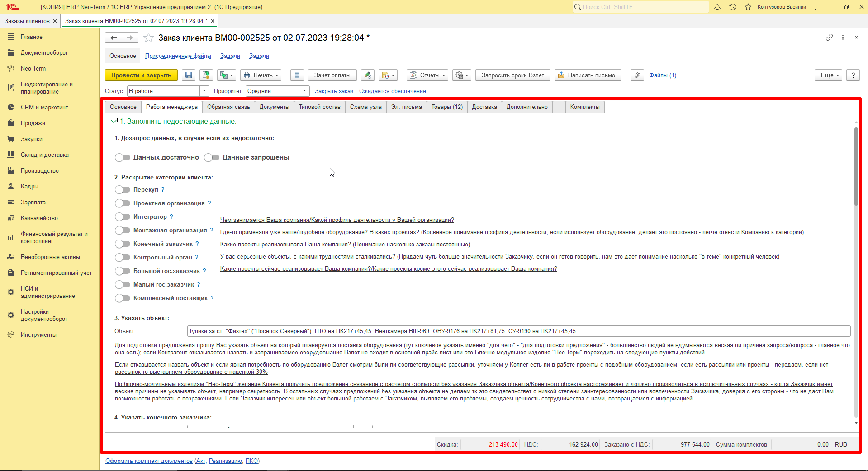Open the attached files paperclip icon
Viewport: 868px width, 471px height.
[x=637, y=75]
